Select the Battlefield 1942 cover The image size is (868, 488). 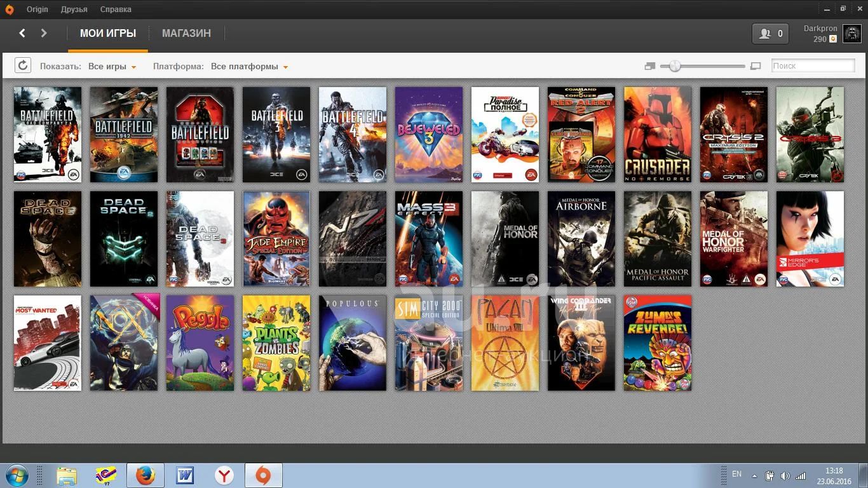tap(124, 135)
